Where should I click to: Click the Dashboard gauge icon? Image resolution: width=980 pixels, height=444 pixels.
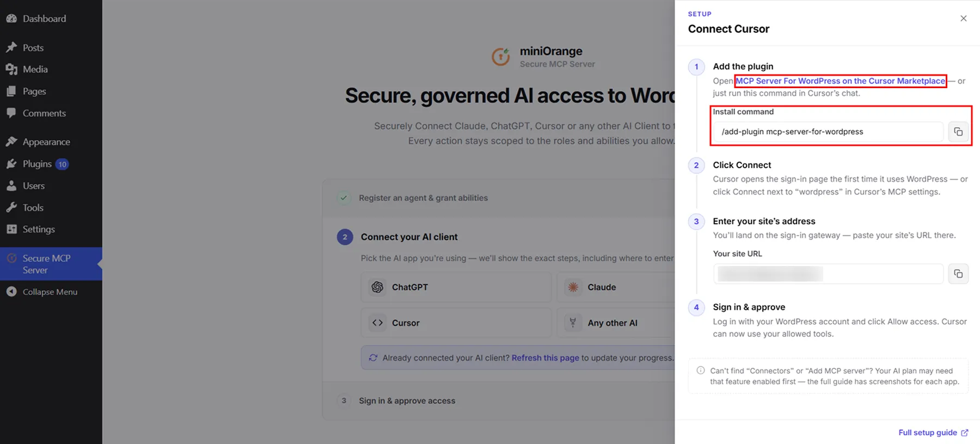11,18
